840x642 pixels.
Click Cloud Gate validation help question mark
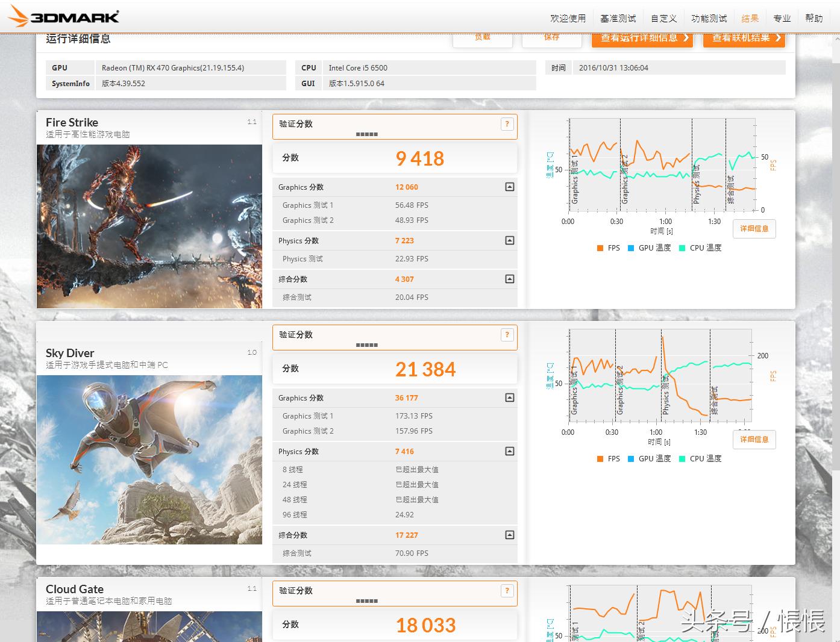[507, 591]
